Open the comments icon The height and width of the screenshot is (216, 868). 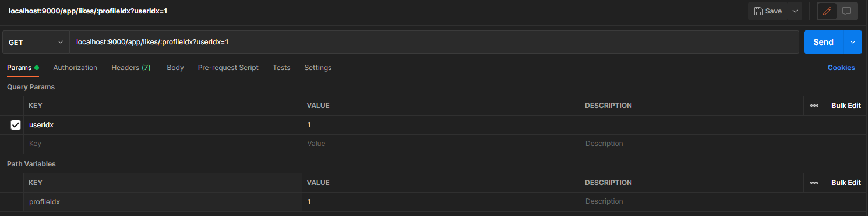click(x=846, y=11)
